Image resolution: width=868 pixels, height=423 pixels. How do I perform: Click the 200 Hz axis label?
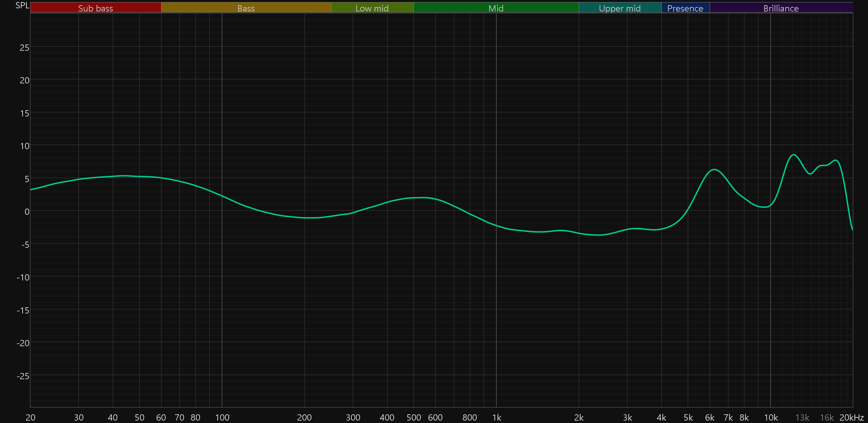304,417
